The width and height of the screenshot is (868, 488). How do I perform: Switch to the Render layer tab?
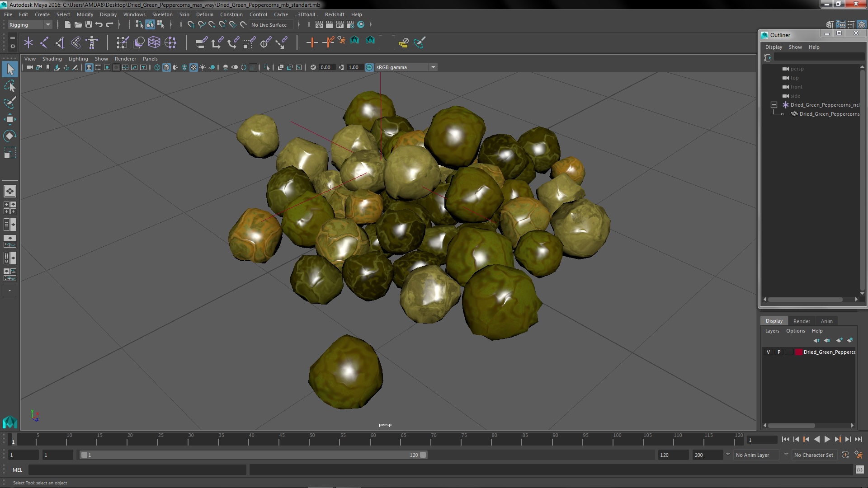pos(801,321)
